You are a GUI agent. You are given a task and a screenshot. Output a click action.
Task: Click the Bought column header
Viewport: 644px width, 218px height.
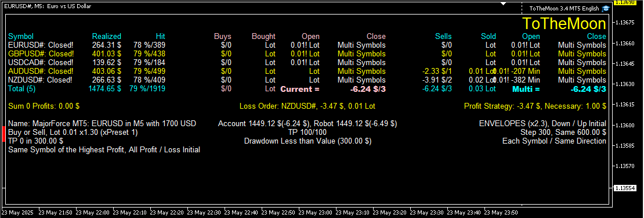pos(263,36)
